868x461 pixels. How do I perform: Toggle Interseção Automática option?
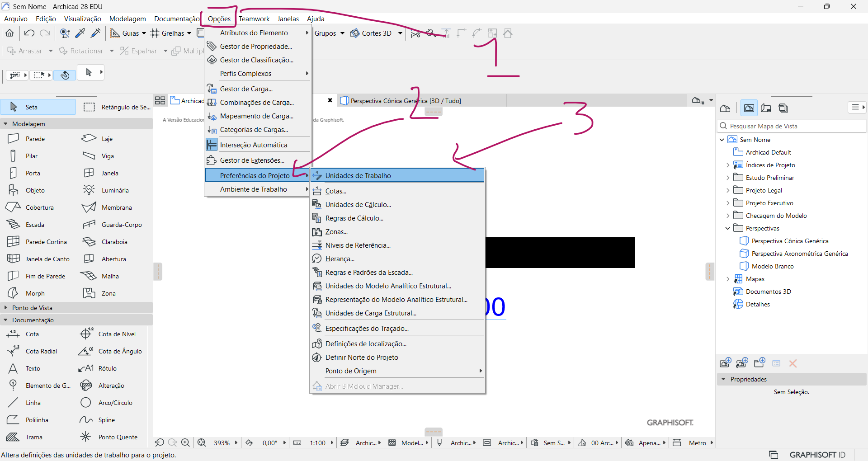(253, 145)
